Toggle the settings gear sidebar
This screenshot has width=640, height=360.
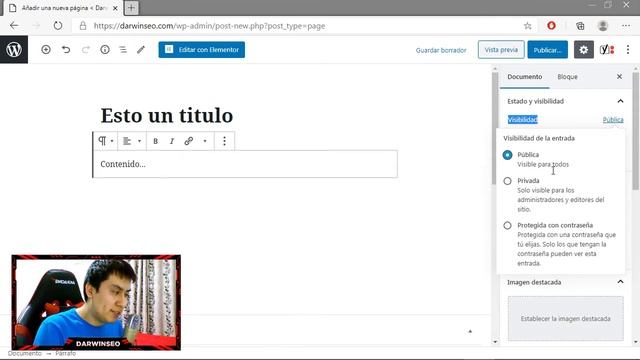point(584,50)
